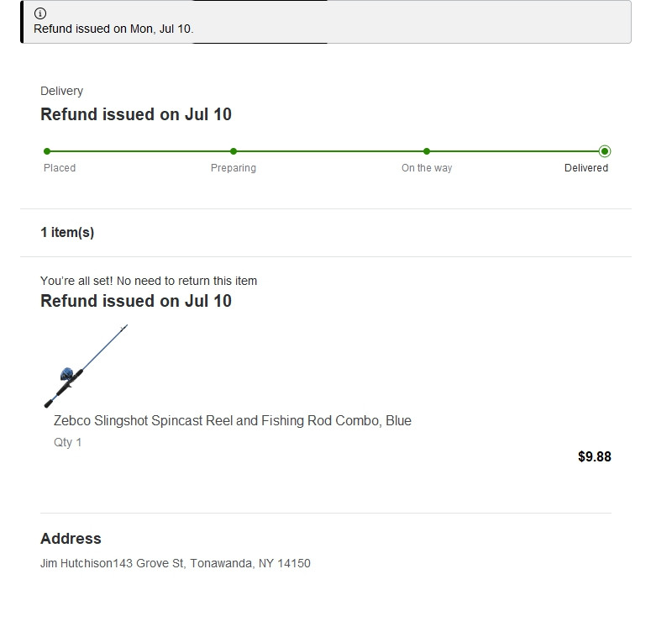Click the Delivered circle marker on the tracker
The width and height of the screenshot is (672, 627).
(x=605, y=151)
